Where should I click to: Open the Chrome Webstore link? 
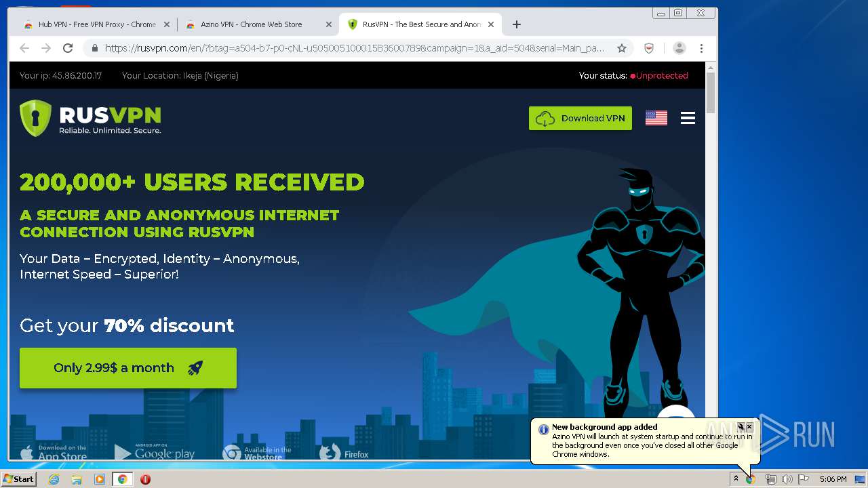click(258, 452)
